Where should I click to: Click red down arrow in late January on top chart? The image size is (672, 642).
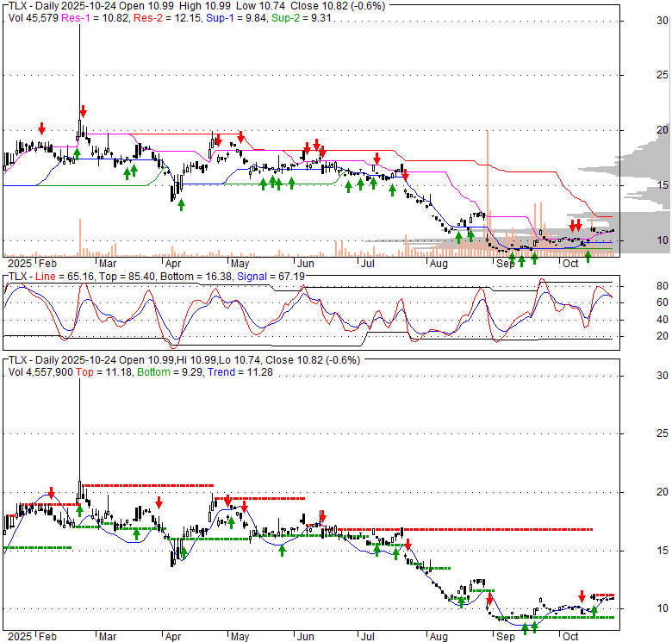[x=41, y=129]
